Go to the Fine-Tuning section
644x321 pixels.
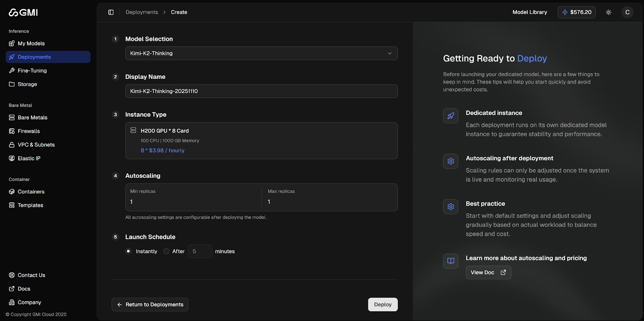tap(48, 71)
